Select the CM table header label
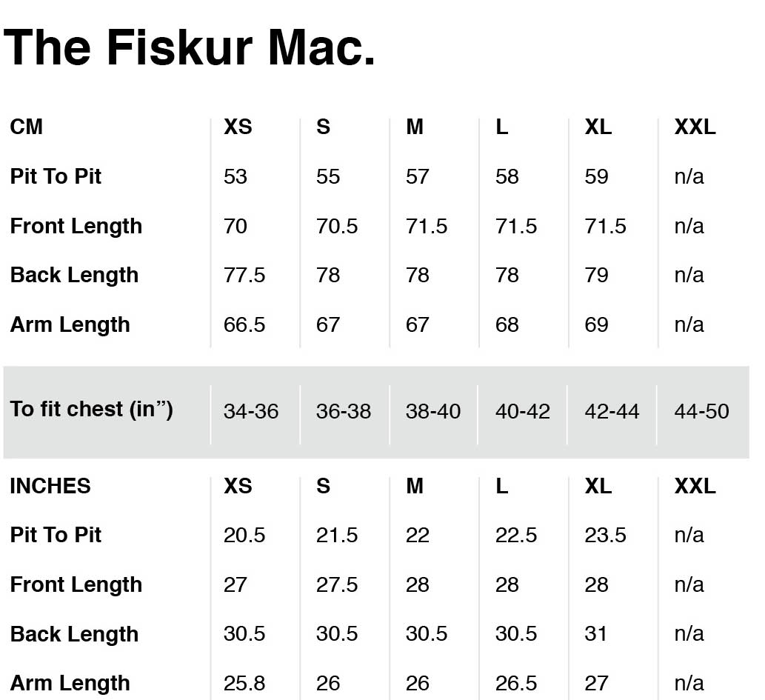The height and width of the screenshot is (700, 765). [x=27, y=127]
